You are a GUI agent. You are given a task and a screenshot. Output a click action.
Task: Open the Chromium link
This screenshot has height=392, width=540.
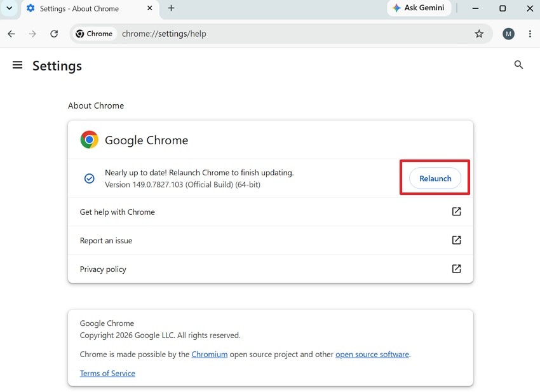pyautogui.click(x=210, y=355)
